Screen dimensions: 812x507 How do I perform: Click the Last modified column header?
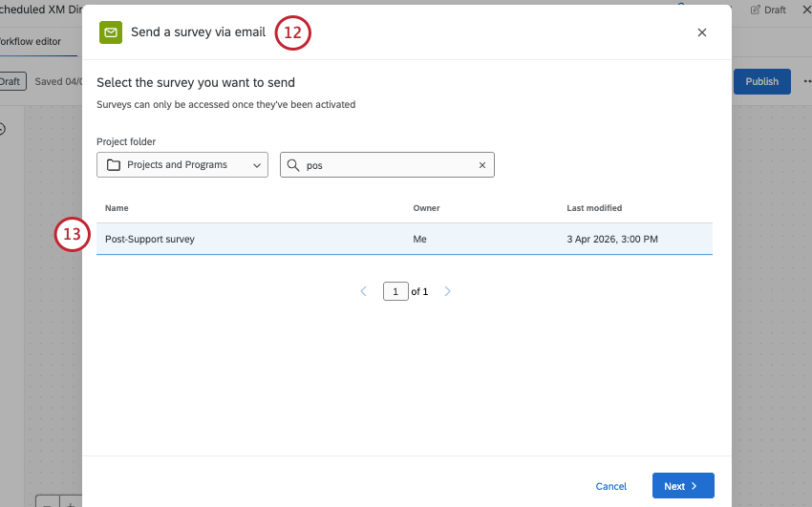click(x=594, y=208)
